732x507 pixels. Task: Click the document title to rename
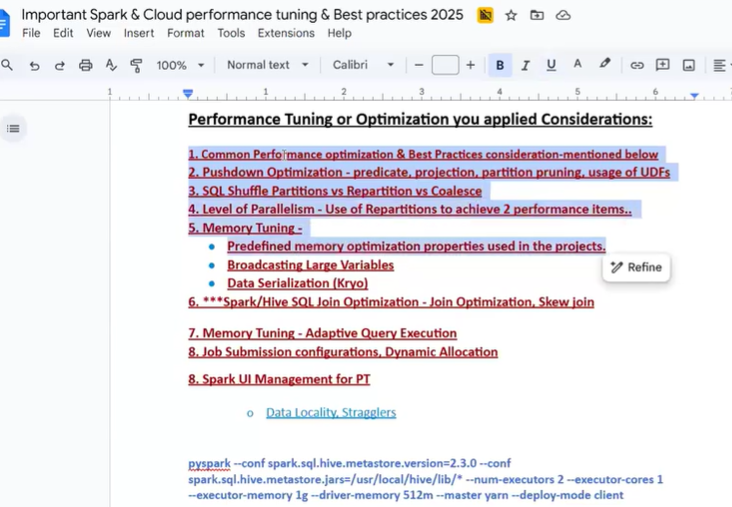click(242, 15)
